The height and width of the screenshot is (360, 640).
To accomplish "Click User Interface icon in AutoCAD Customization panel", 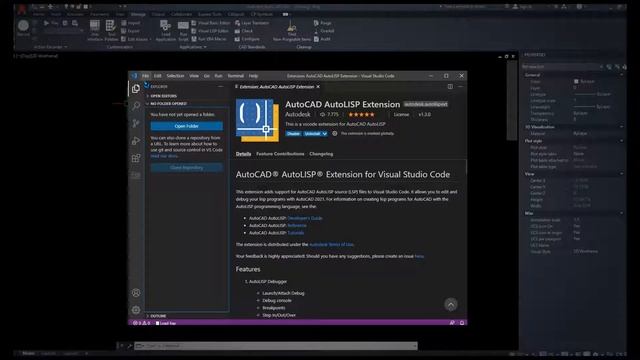I will click(x=95, y=31).
